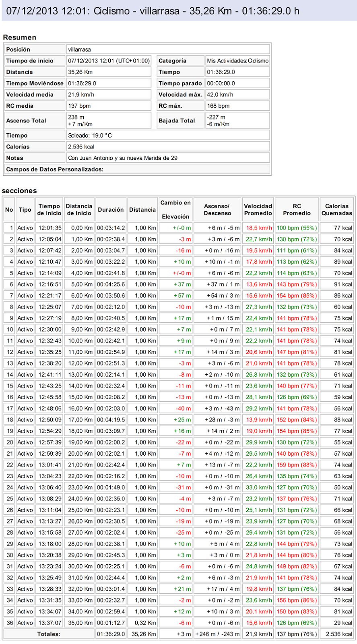
Task: Click section 31 start time '13:23:24'
Action: (50, 566)
